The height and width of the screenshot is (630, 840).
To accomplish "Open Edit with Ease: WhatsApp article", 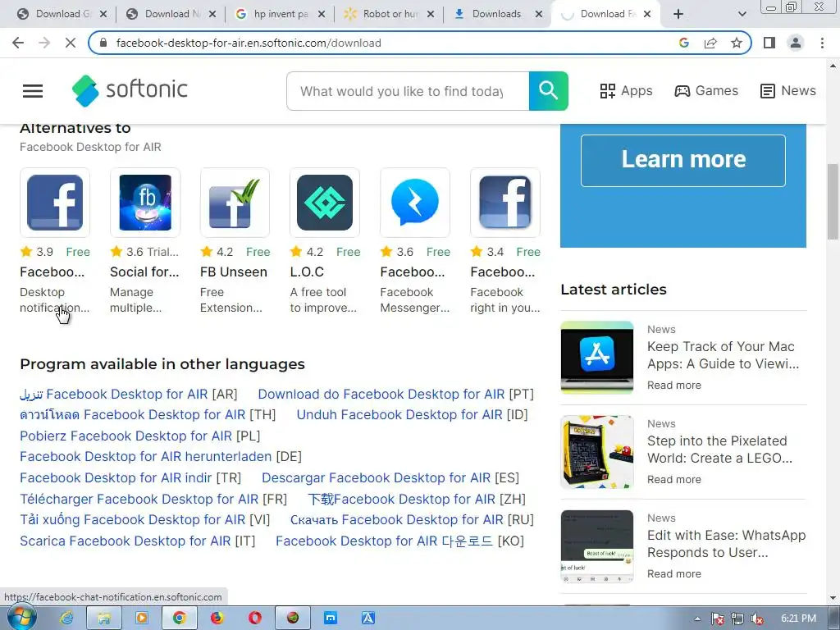I will [727, 544].
